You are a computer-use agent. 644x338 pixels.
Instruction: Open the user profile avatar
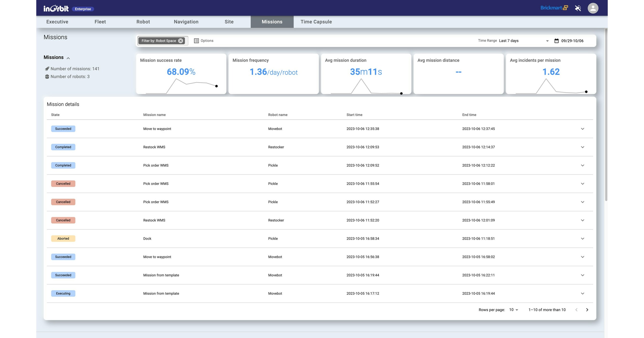(593, 8)
